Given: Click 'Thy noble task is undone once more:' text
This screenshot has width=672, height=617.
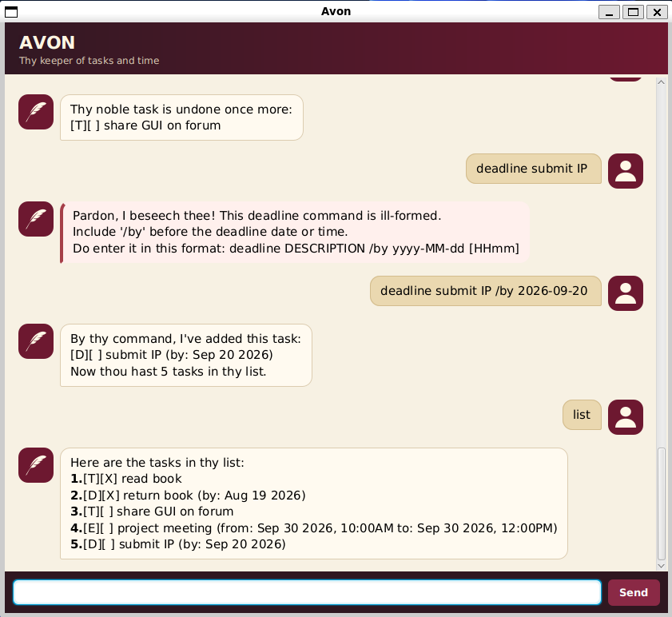Looking at the screenshot, I should pyautogui.click(x=181, y=109).
